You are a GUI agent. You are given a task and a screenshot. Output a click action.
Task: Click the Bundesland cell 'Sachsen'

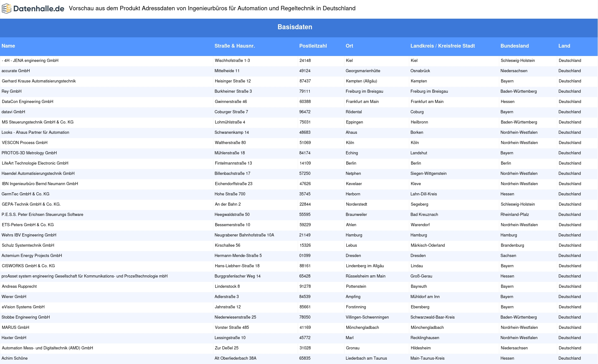coord(508,256)
